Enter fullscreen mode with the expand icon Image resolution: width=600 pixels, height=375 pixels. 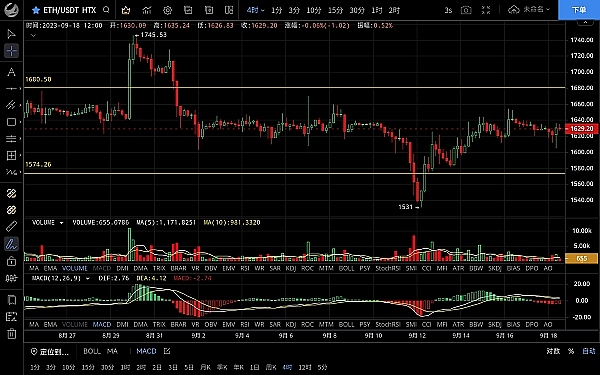(486, 10)
